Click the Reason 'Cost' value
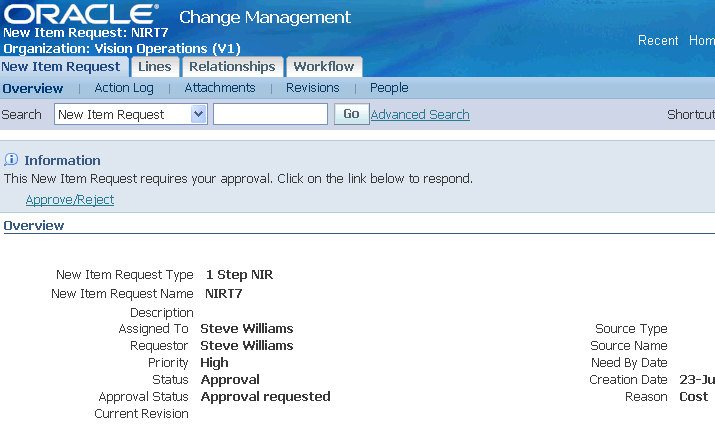 (x=694, y=397)
